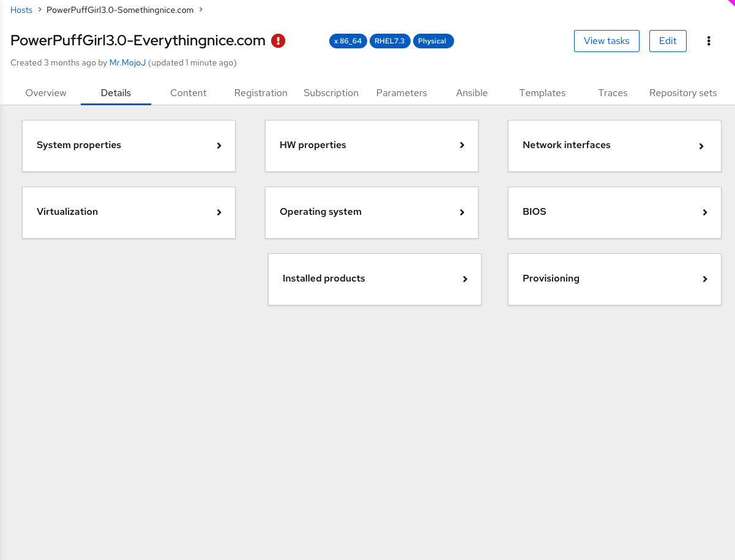This screenshot has width=735, height=560.
Task: Click the Physical label badge
Action: pos(433,41)
